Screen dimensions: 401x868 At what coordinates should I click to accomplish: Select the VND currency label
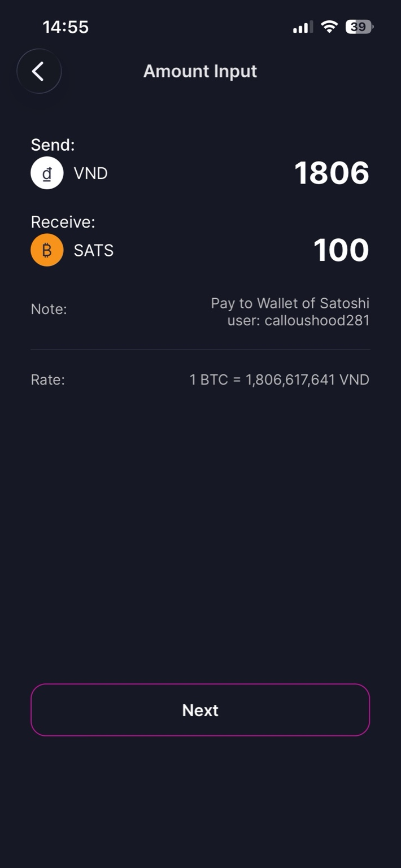90,173
